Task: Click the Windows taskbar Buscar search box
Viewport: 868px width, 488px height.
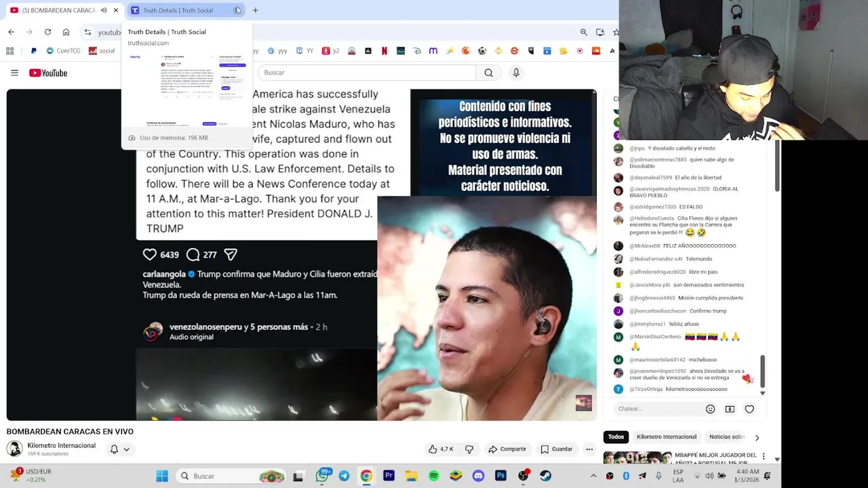Action: (231, 476)
